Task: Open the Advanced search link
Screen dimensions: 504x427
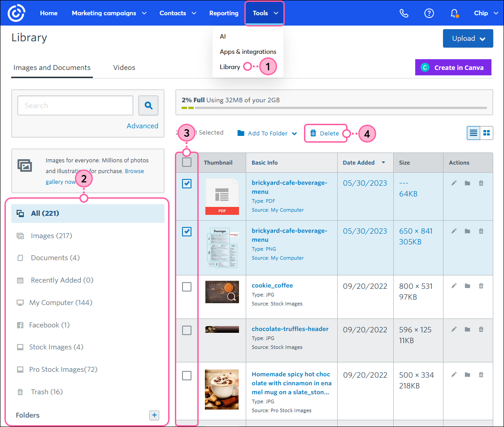Action: point(142,126)
